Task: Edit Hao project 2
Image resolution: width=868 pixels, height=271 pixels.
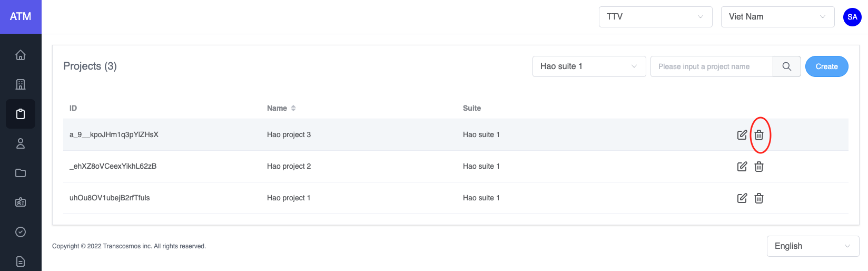Action: pos(742,167)
